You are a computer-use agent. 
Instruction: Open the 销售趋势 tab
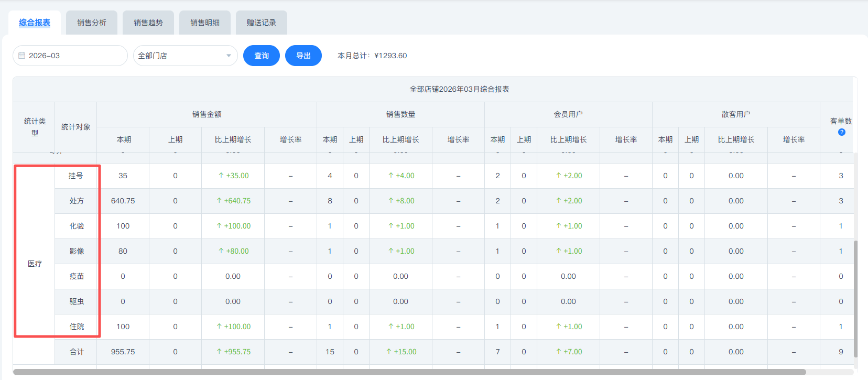(148, 23)
